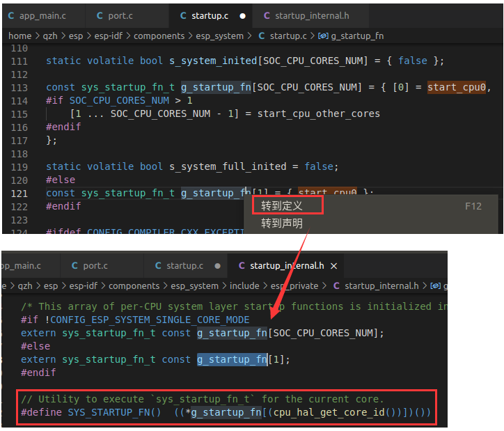This screenshot has width=504, height=431.
Task: Click C icon on upper startup_internal.h tab
Action: [x=267, y=16]
